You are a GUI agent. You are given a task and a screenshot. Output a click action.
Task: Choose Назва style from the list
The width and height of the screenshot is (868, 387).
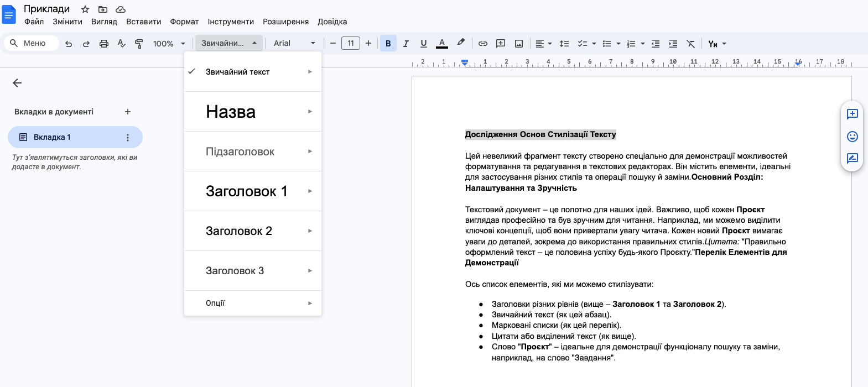point(231,112)
